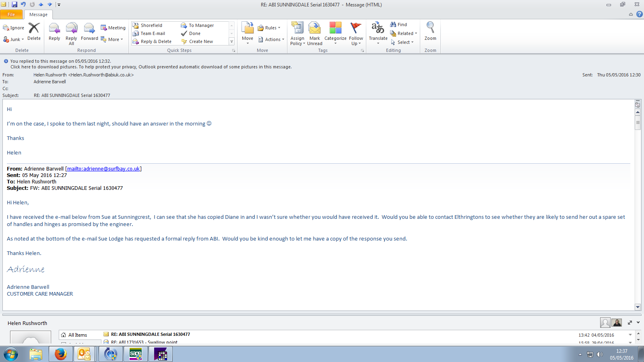
Task: Reply to Helen's email
Action: click(54, 32)
